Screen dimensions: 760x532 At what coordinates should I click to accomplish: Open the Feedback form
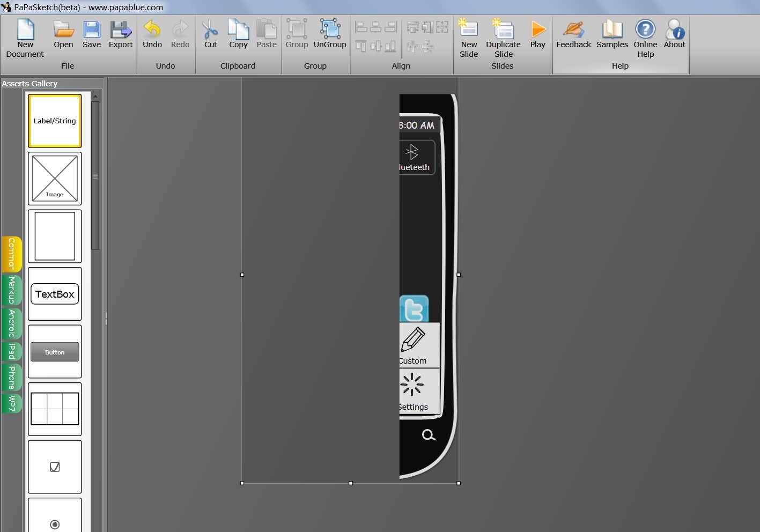[573, 34]
